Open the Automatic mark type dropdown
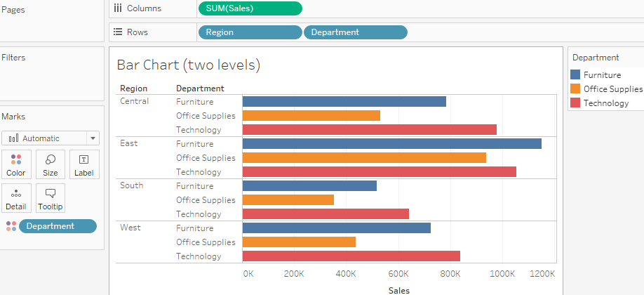 tap(51, 138)
